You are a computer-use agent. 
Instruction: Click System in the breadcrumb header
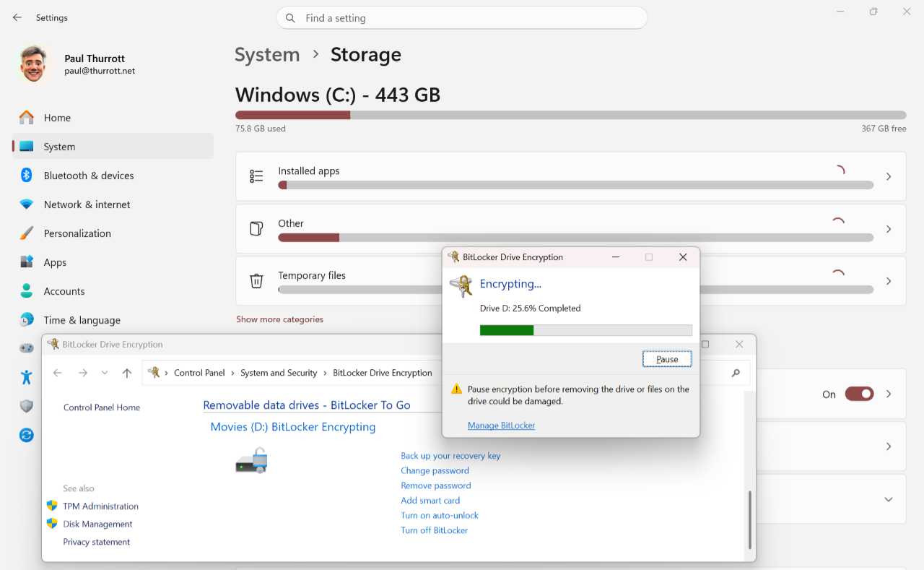267,55
